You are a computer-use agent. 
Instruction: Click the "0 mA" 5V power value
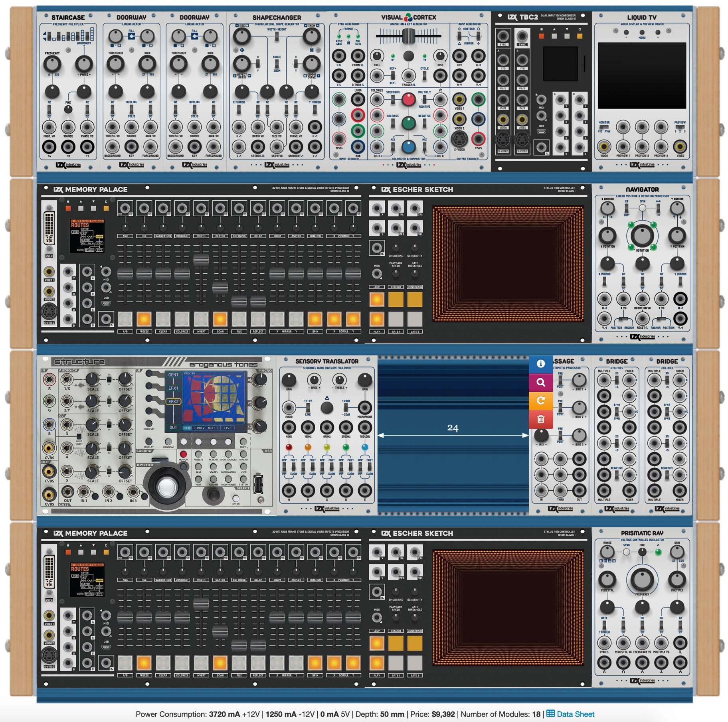[x=330, y=714]
